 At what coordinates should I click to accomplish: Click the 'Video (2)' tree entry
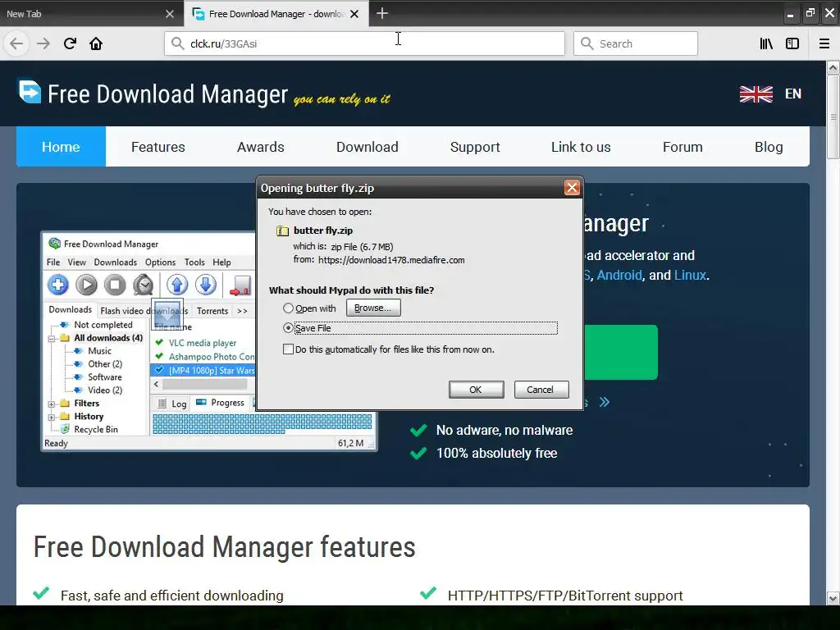105,390
